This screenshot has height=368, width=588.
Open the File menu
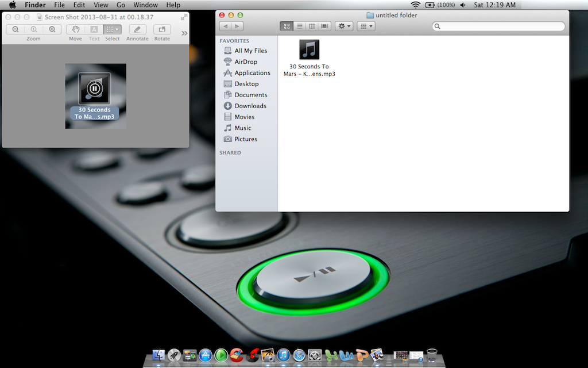pos(59,5)
